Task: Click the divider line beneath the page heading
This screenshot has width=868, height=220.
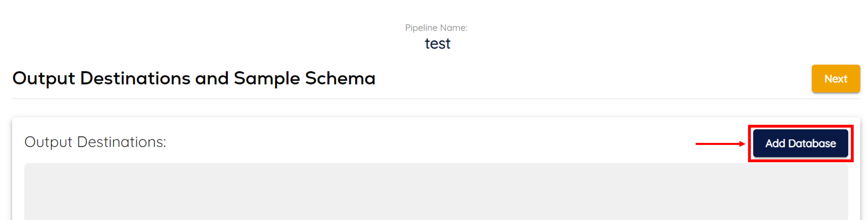Action: [x=436, y=99]
